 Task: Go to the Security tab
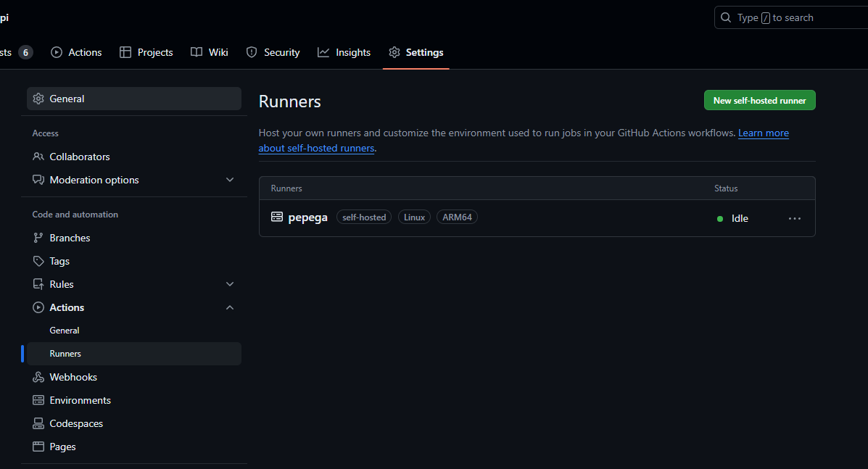(x=273, y=52)
